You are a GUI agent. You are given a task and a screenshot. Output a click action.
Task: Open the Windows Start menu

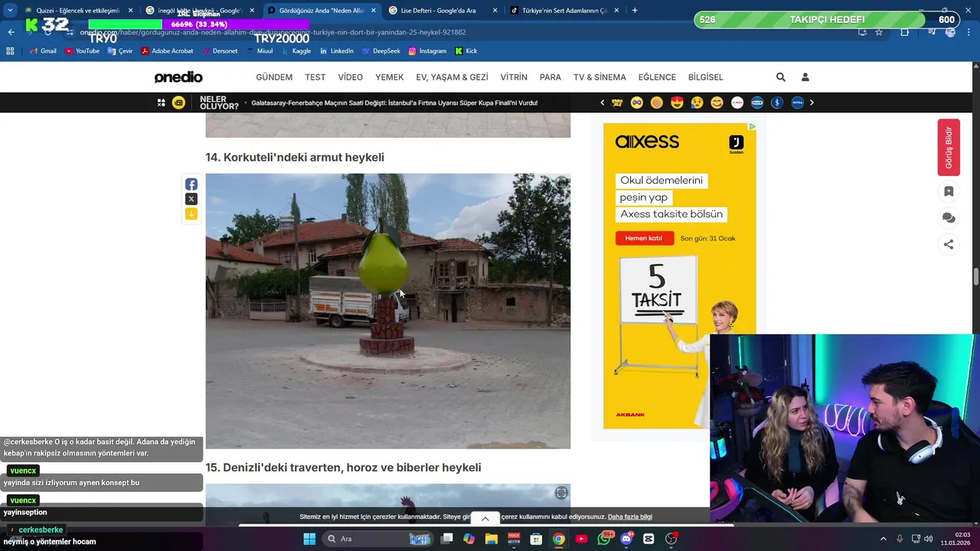(x=309, y=539)
